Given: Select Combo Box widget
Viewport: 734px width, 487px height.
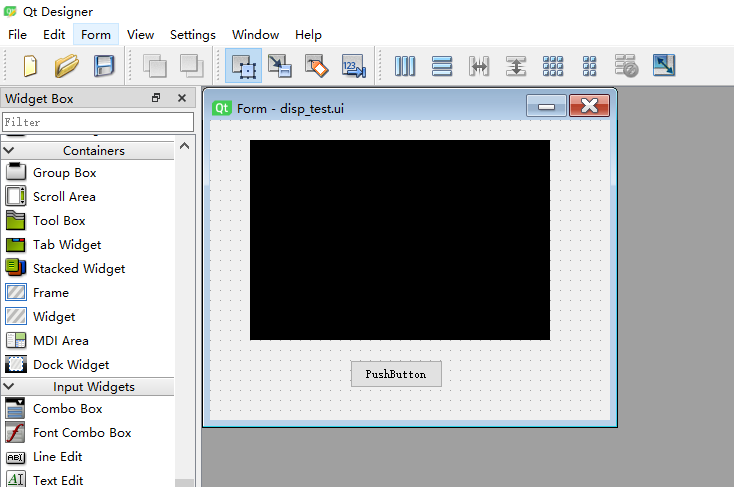Looking at the screenshot, I should point(88,409).
